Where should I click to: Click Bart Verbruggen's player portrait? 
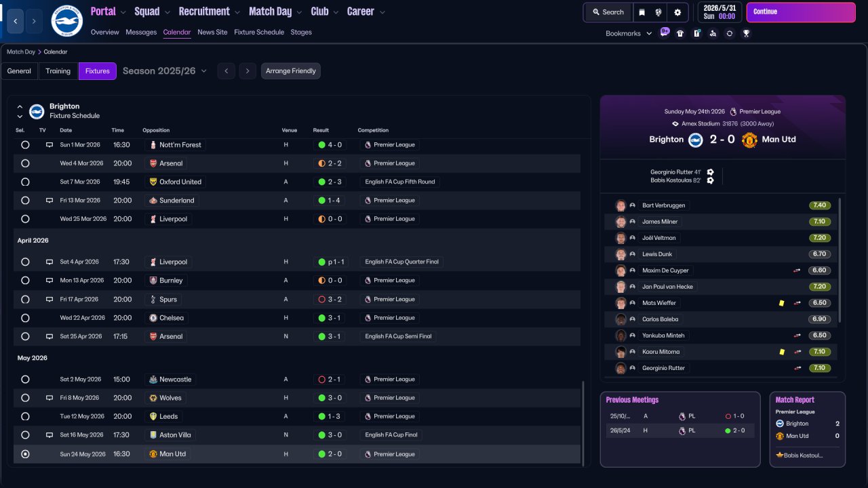click(620, 205)
